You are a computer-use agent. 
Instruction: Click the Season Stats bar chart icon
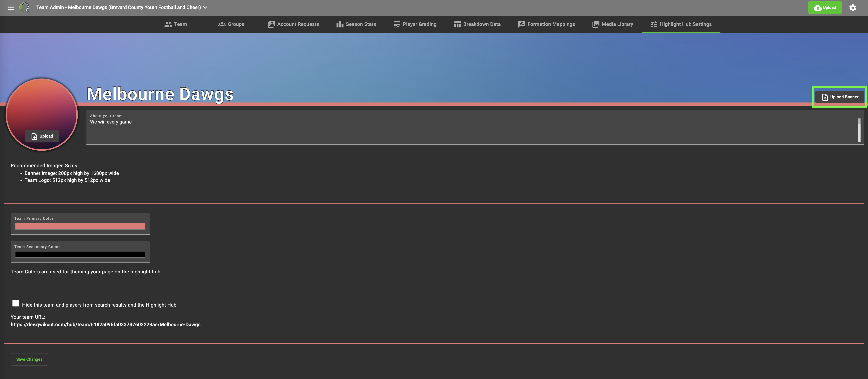tap(340, 24)
